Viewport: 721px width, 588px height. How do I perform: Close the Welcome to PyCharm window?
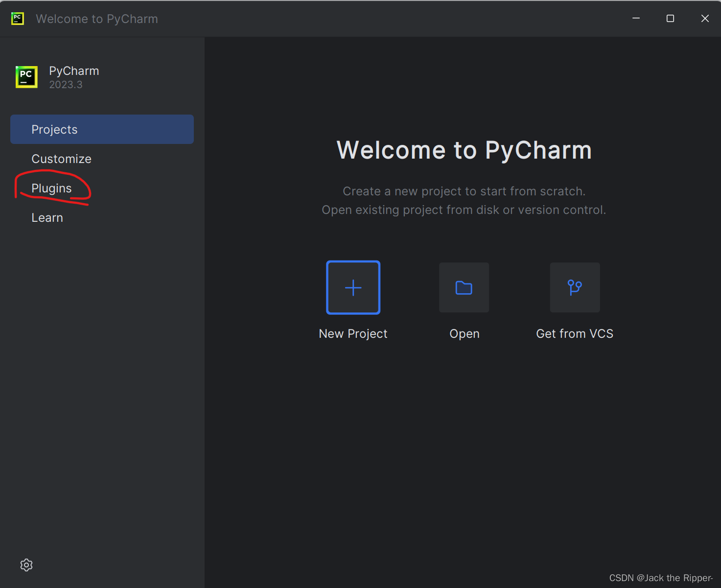click(705, 19)
